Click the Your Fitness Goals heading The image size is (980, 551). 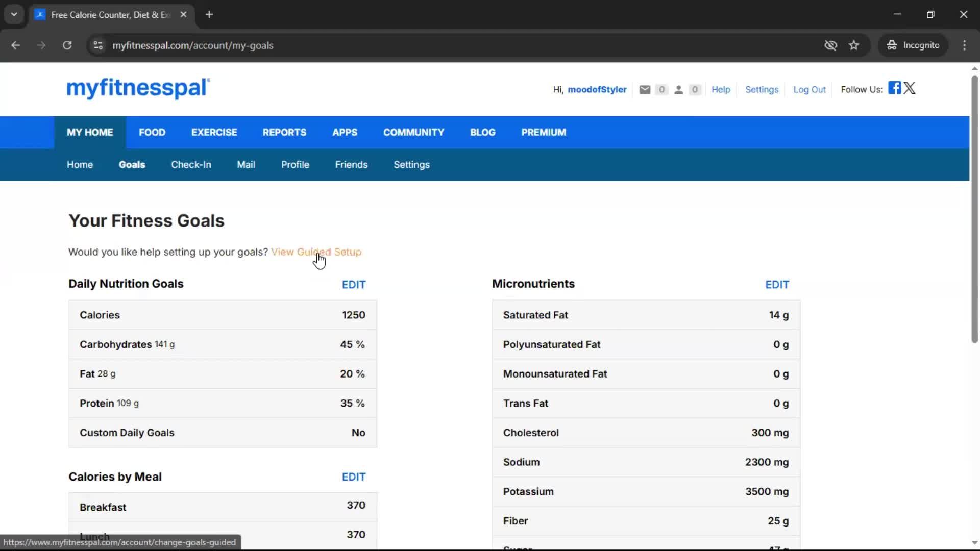(x=146, y=221)
